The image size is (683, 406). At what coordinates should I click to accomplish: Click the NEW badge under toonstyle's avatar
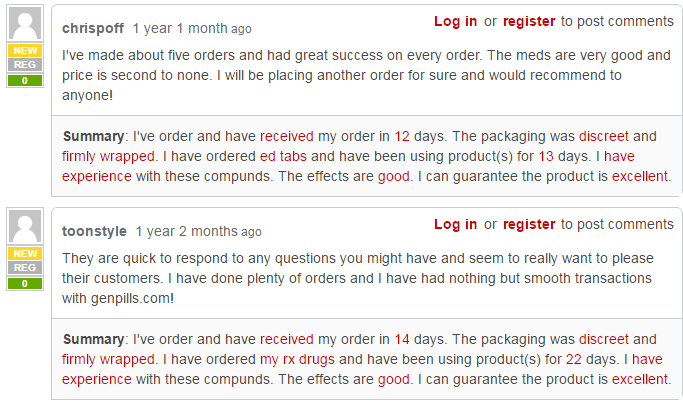pyautogui.click(x=25, y=254)
